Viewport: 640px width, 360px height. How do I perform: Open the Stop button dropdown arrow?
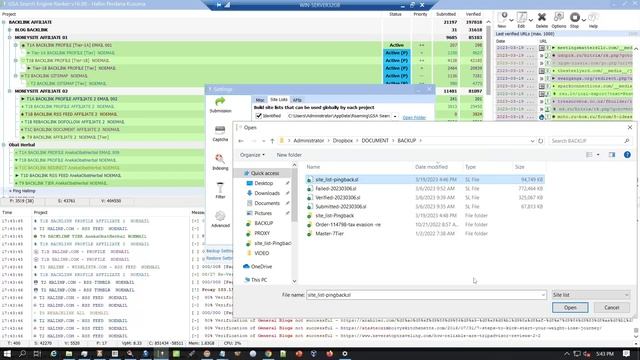tap(584, 20)
